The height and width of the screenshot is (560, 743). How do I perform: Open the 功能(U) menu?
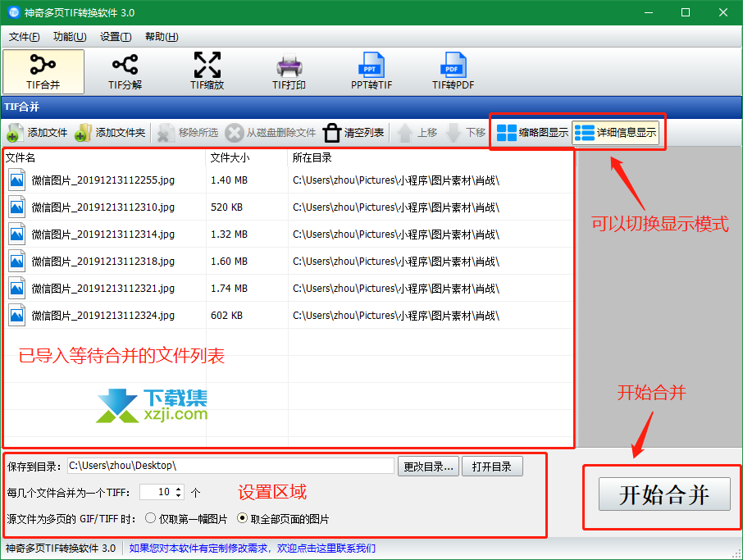(x=70, y=37)
